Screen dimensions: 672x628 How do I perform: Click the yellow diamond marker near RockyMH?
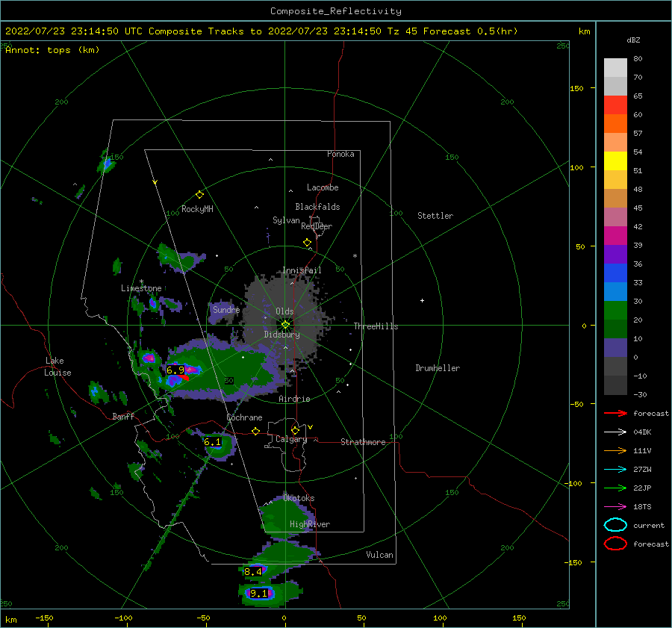pyautogui.click(x=199, y=195)
